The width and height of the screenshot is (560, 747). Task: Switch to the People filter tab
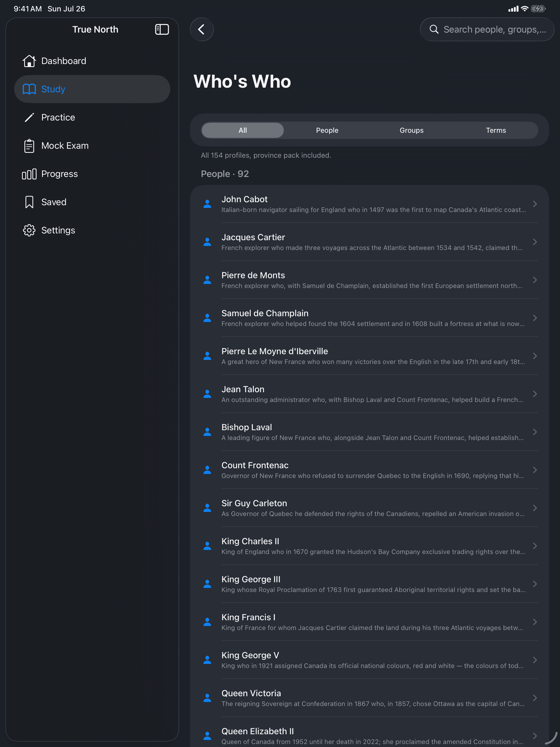click(x=327, y=130)
